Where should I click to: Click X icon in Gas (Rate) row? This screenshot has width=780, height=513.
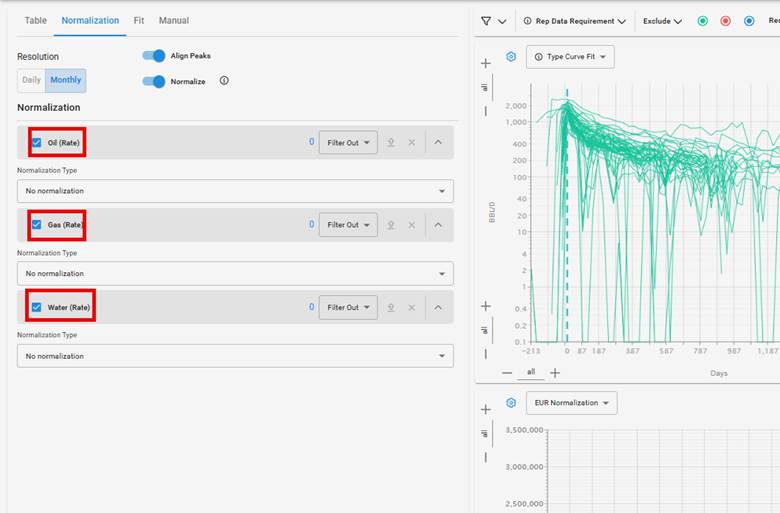pos(411,225)
